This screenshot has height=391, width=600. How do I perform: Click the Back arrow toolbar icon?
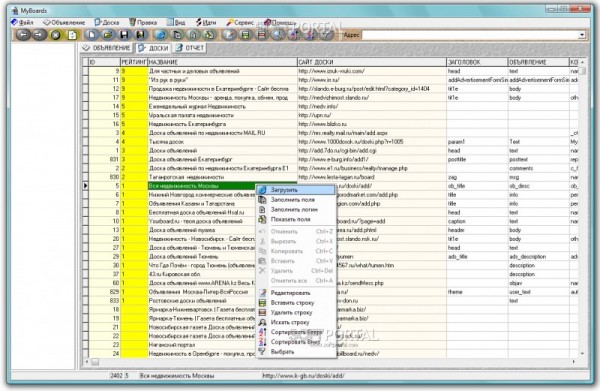(24, 35)
